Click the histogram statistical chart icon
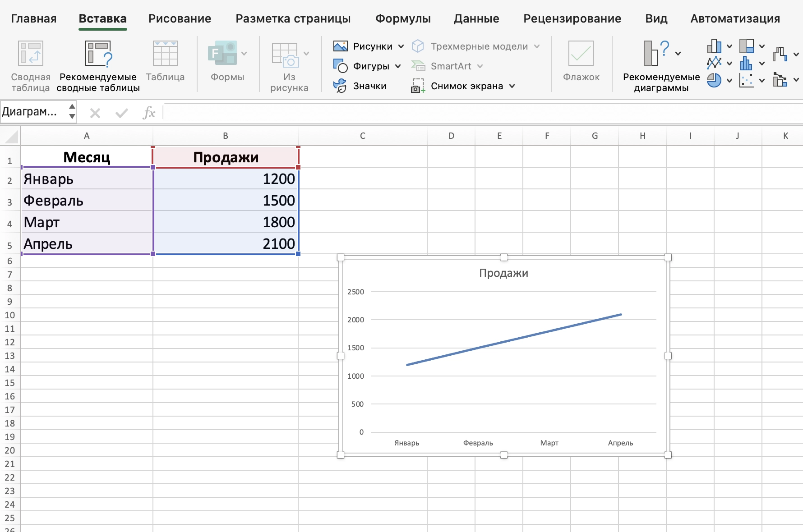Viewport: 803px width, 532px height. tap(746, 63)
